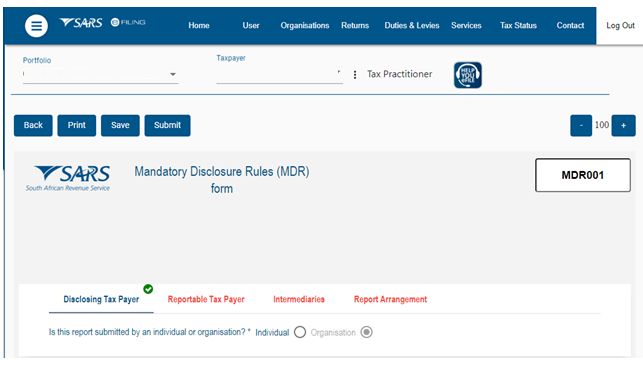This screenshot has width=643, height=367.
Task: Click the Save button
Action: point(120,125)
